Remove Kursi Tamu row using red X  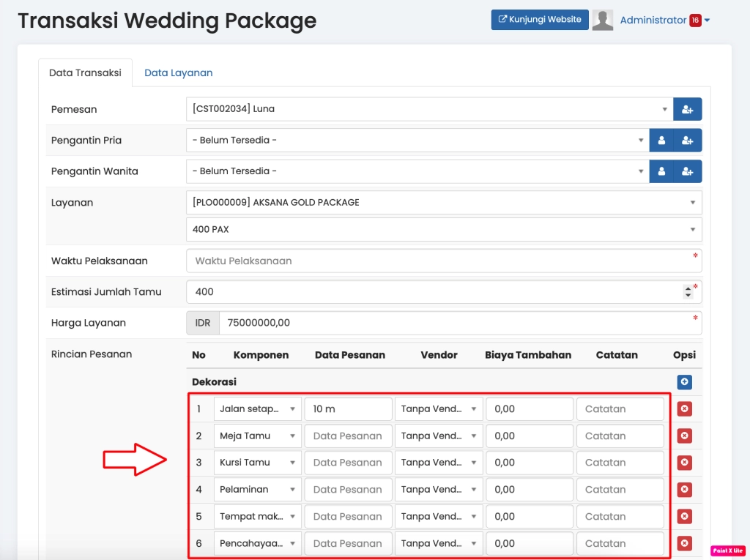(x=684, y=463)
